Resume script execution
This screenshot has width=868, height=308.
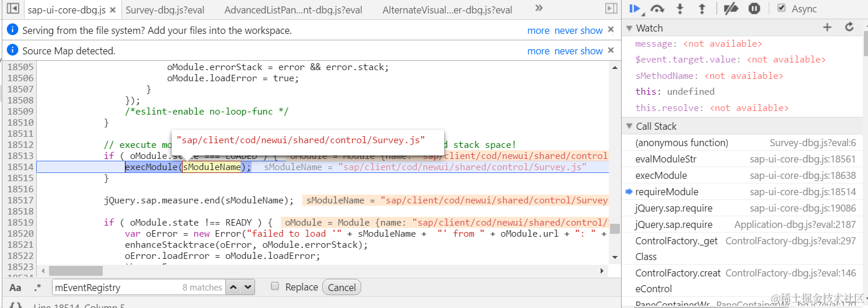point(635,9)
